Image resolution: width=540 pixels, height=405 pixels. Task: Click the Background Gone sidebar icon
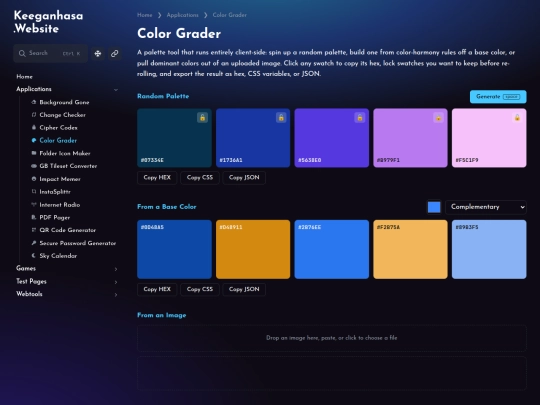click(34, 102)
